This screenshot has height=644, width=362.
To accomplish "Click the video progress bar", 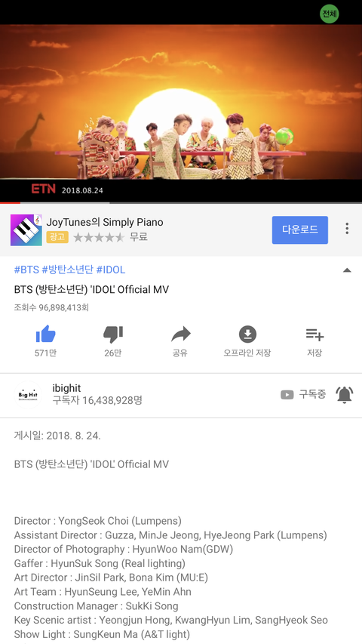I will click(181, 202).
